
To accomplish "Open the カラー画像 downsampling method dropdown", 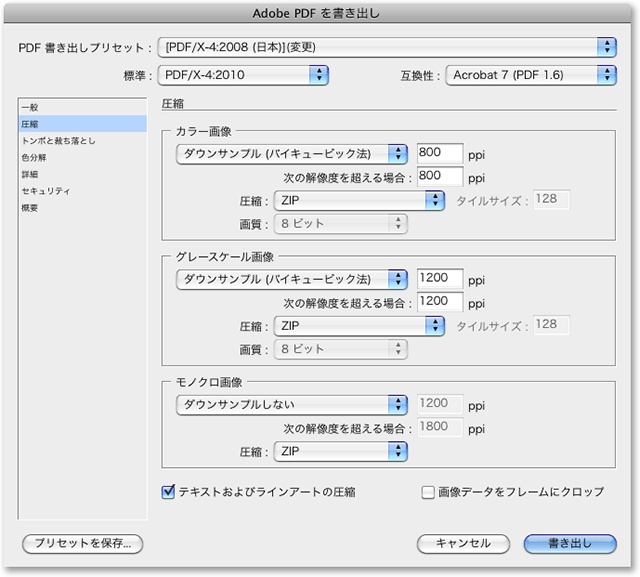I will 292,154.
